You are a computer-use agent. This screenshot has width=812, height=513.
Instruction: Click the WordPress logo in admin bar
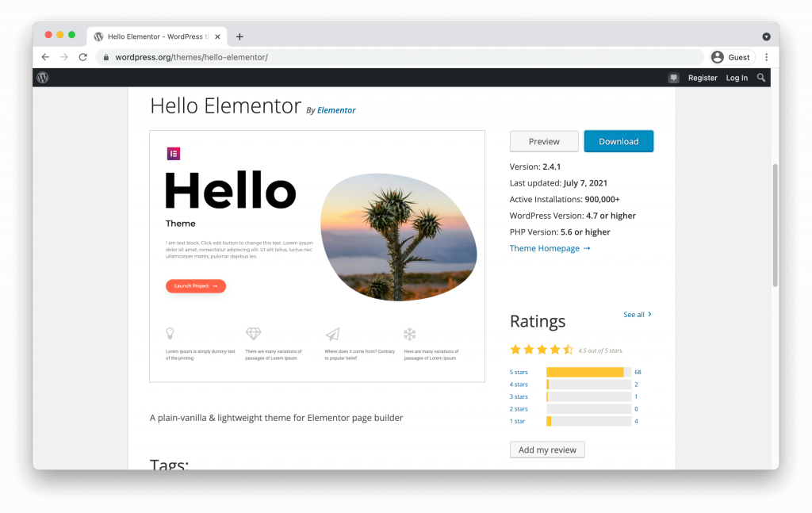tap(43, 78)
